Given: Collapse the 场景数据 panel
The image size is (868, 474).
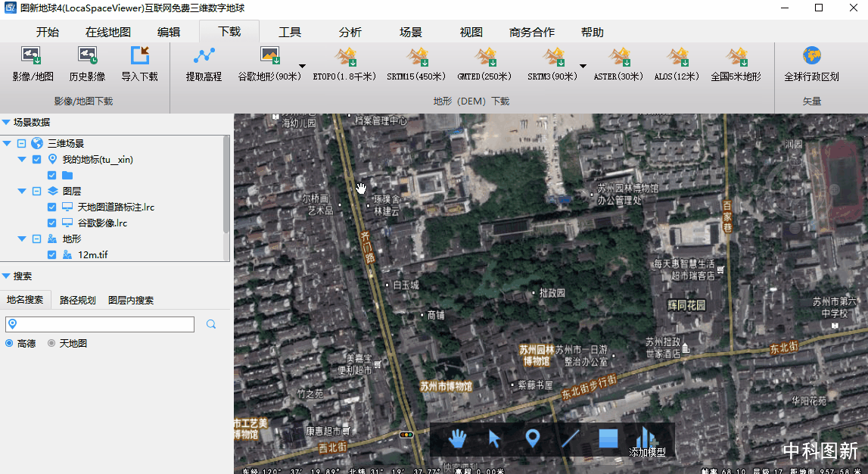Looking at the screenshot, I should (x=6, y=123).
